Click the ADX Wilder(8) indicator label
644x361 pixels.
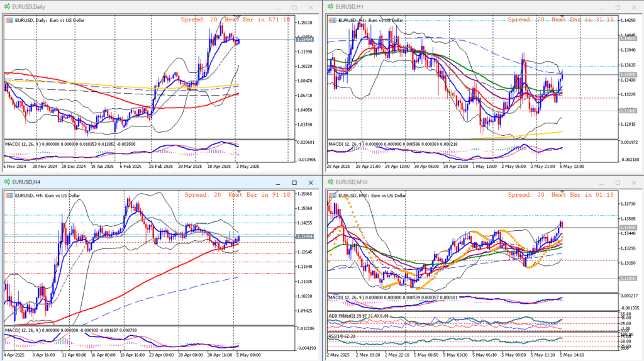click(x=344, y=316)
